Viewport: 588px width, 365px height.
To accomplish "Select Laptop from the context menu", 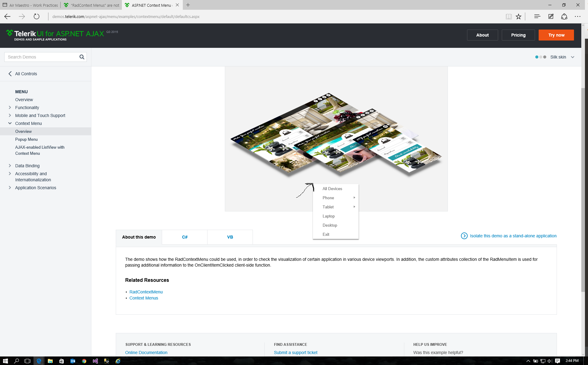I will pyautogui.click(x=328, y=216).
